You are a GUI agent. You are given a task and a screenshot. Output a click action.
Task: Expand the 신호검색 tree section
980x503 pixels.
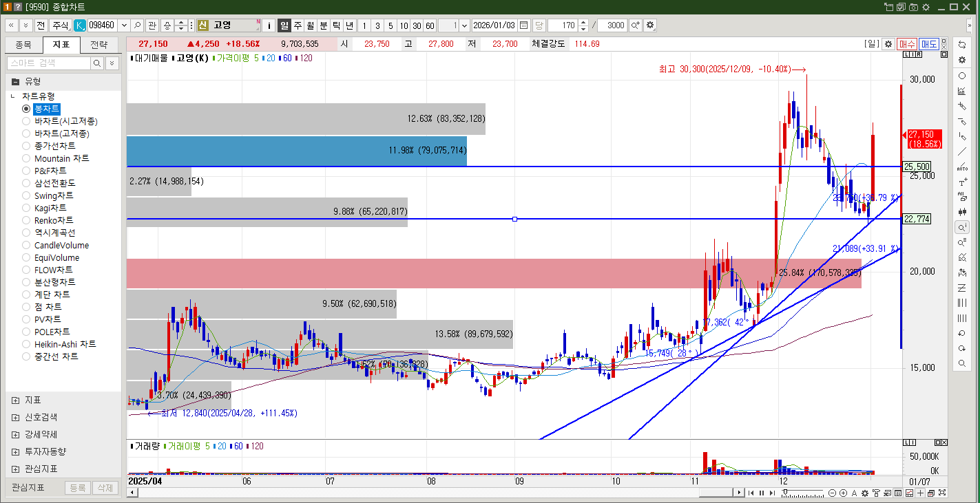[x=15, y=417]
